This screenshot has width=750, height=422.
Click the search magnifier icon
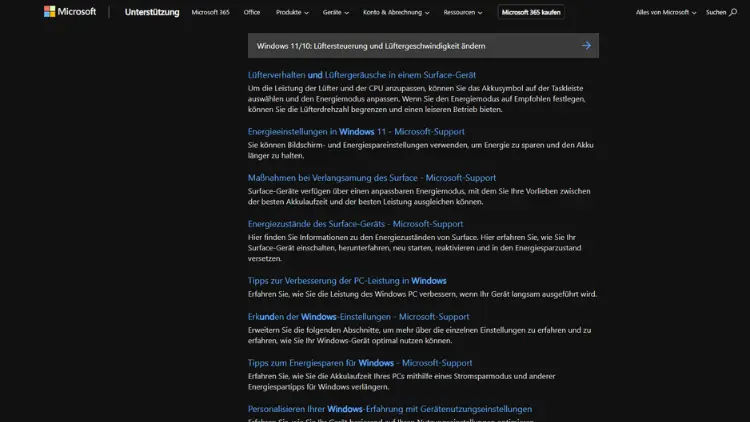(733, 12)
